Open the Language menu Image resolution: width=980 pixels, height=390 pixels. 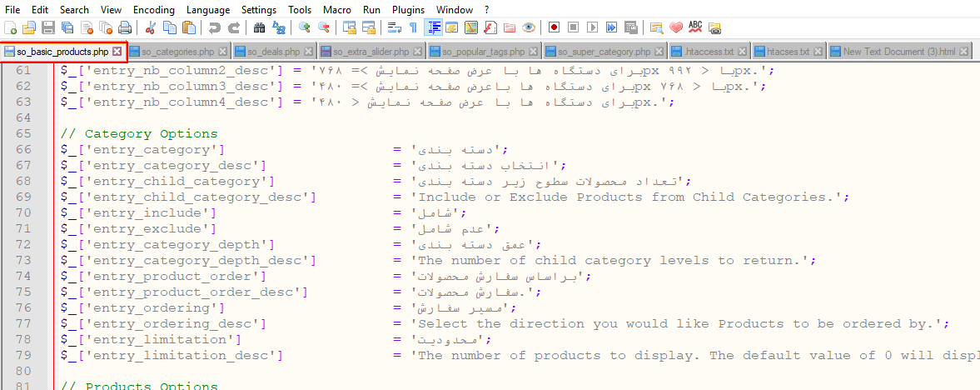[209, 10]
